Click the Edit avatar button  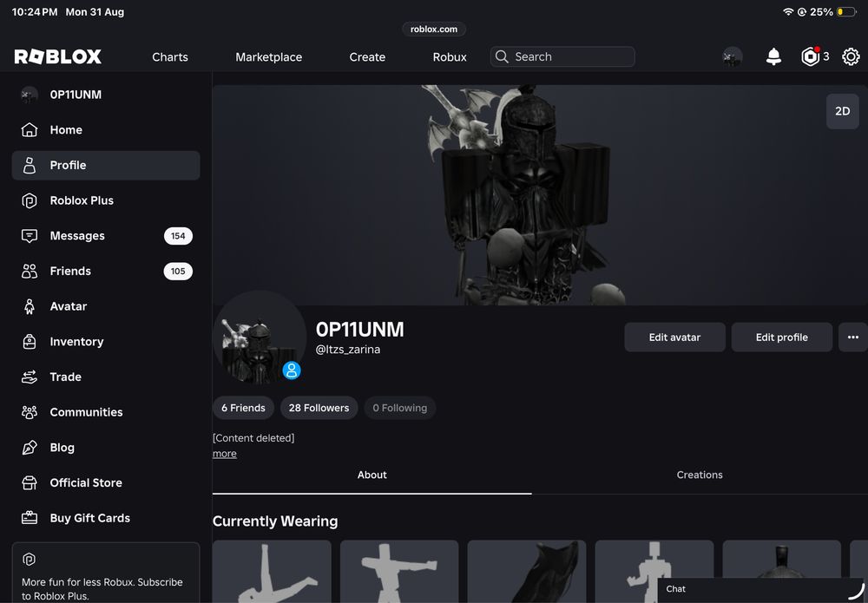[x=674, y=337]
